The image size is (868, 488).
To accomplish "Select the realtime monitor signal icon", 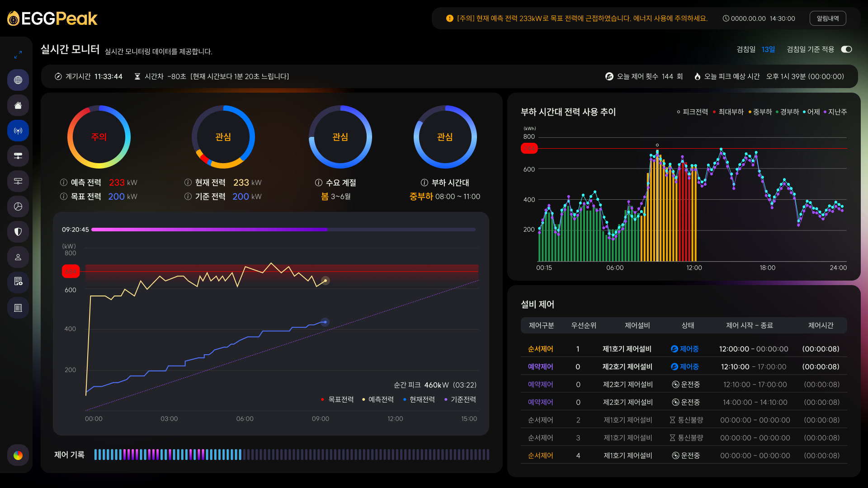I will (x=18, y=131).
